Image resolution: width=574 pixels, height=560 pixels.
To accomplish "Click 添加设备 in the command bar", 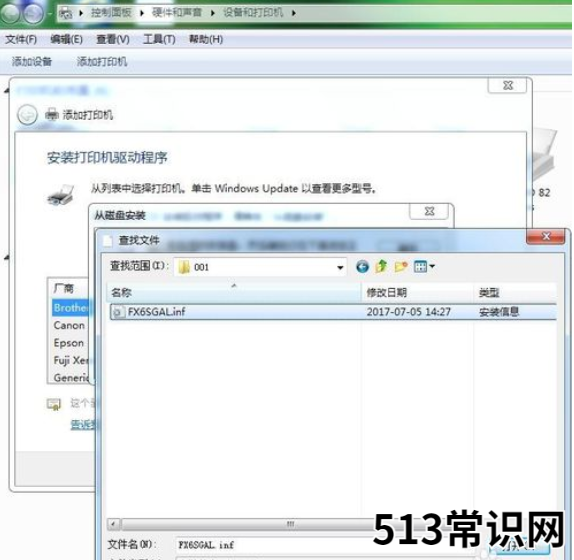I will pos(32,61).
